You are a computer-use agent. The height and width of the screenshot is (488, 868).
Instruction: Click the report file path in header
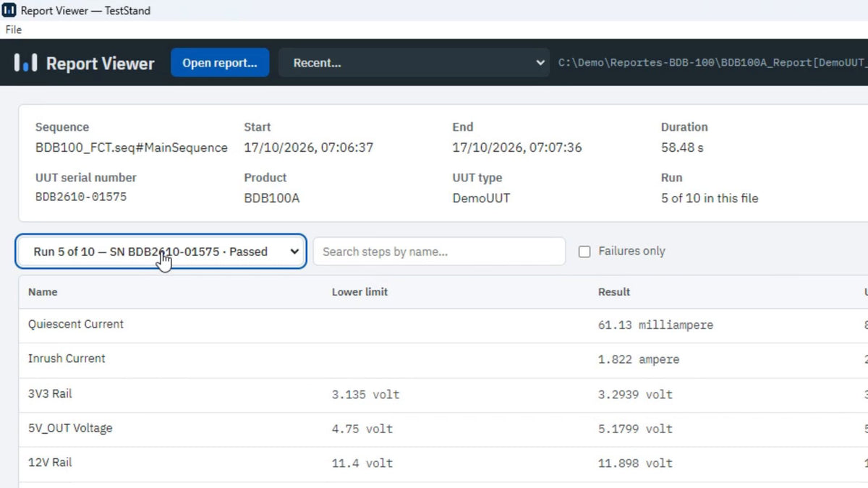(x=712, y=63)
